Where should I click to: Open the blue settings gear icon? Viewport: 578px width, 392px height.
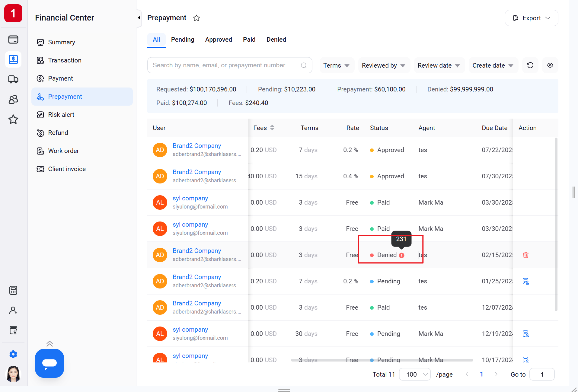click(13, 354)
